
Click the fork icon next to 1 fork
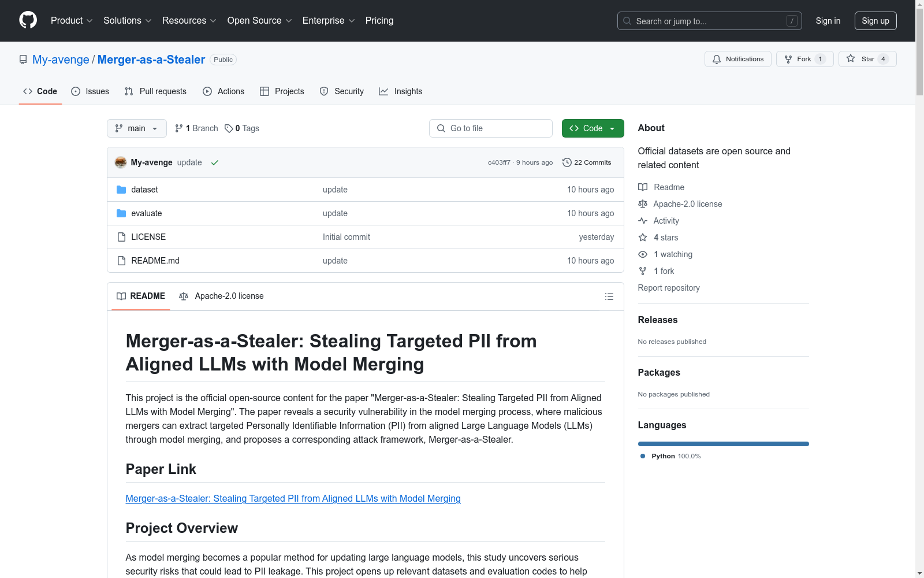643,271
